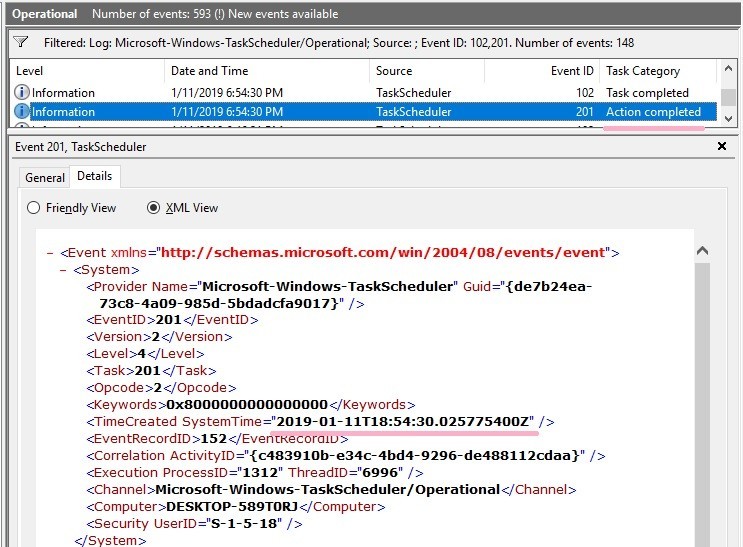Image resolution: width=743 pixels, height=547 pixels.
Task: Click the ThreadID 6996 value
Action: pos(380,473)
